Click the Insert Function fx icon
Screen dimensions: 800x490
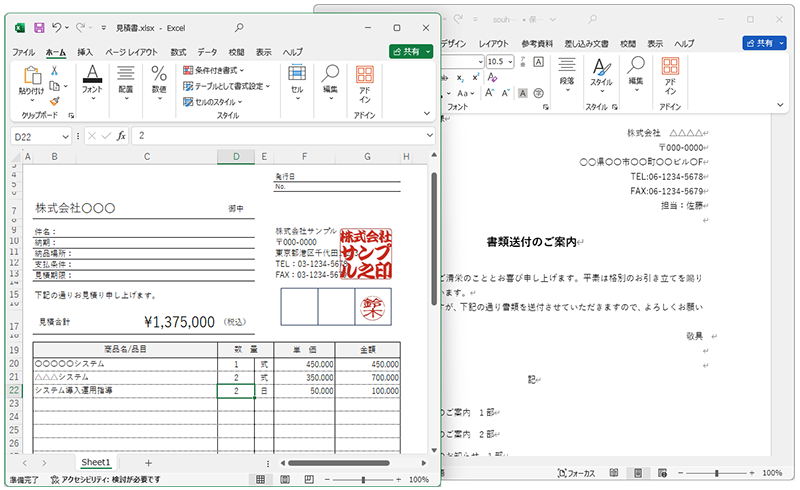coord(121,135)
